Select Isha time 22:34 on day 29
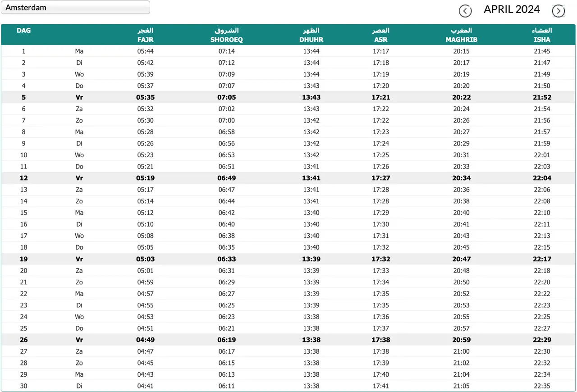 click(542, 374)
